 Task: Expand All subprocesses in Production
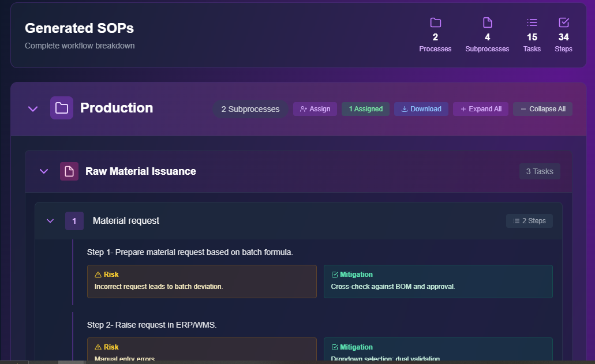click(480, 109)
